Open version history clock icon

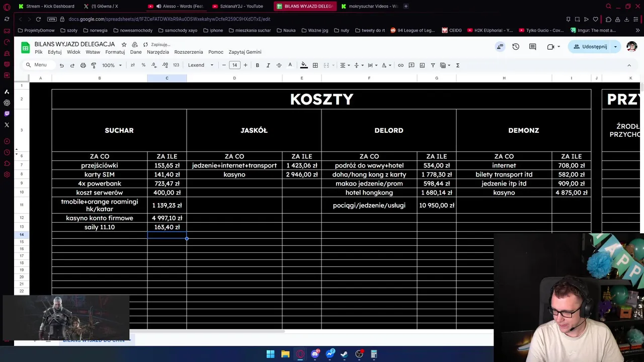point(516,47)
